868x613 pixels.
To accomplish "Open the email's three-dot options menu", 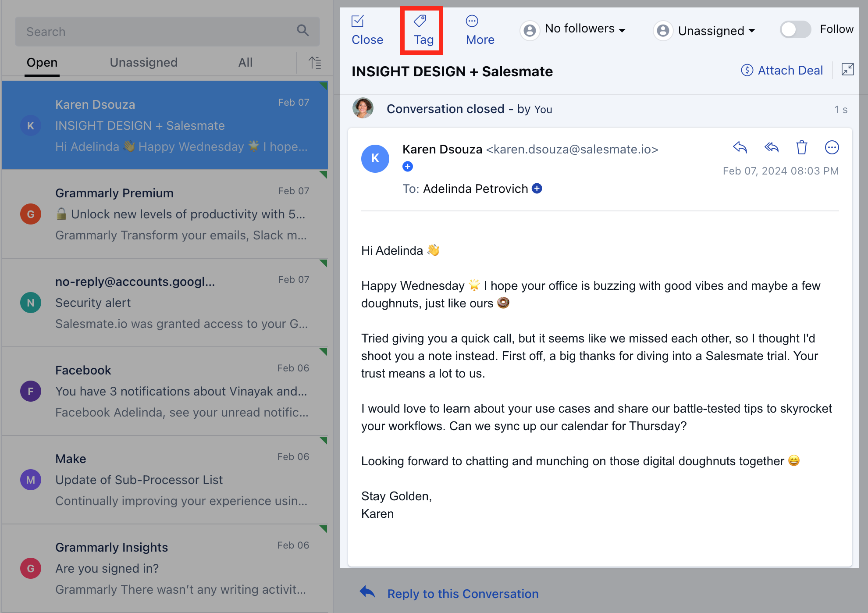I will tap(832, 148).
